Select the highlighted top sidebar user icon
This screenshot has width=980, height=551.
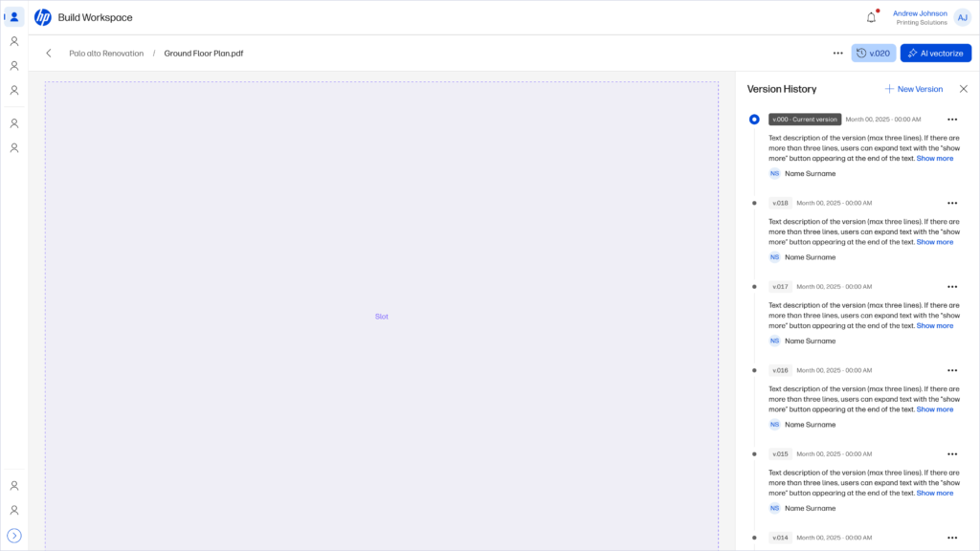14,17
